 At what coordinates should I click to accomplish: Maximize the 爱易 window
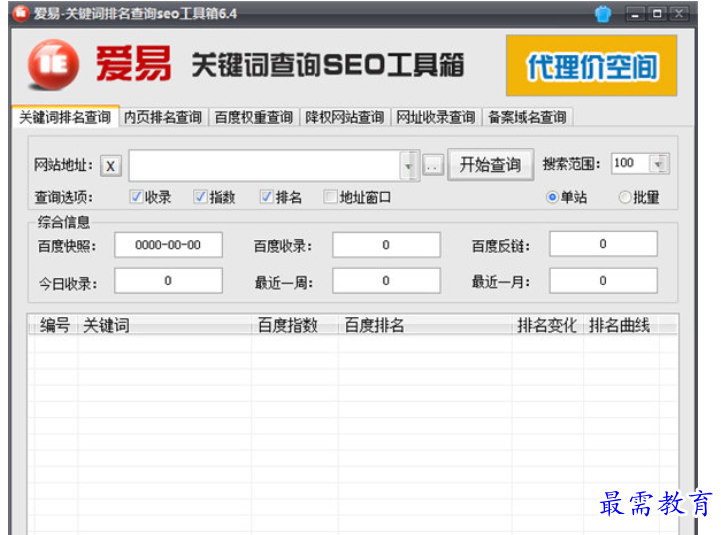[657, 14]
